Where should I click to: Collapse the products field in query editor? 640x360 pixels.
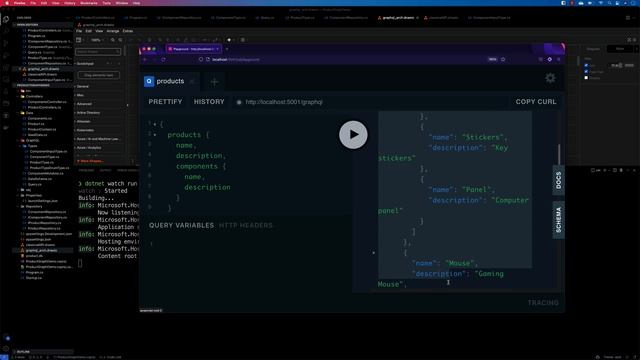(155, 135)
